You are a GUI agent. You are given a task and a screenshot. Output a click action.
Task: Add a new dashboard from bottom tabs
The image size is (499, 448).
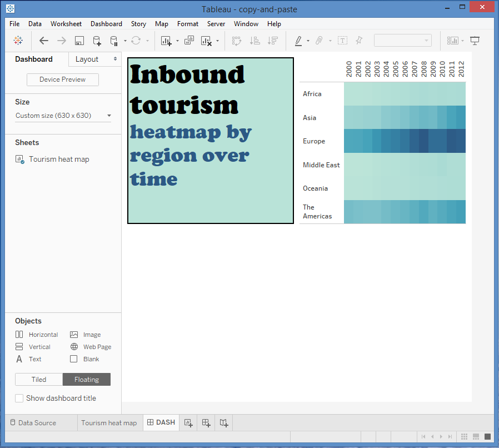206,423
